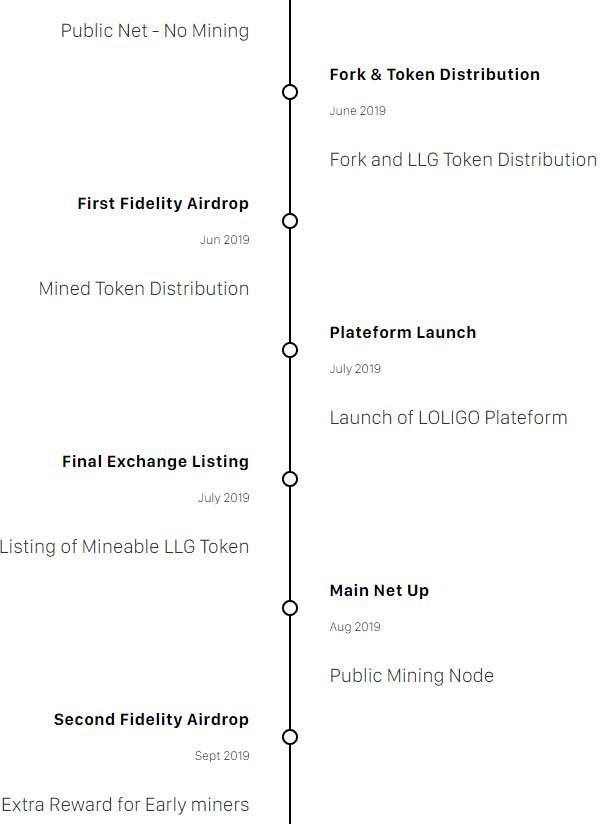Select the Mined Token Distribution text
Screen dimensions: 611x824
pyautogui.click(x=144, y=288)
